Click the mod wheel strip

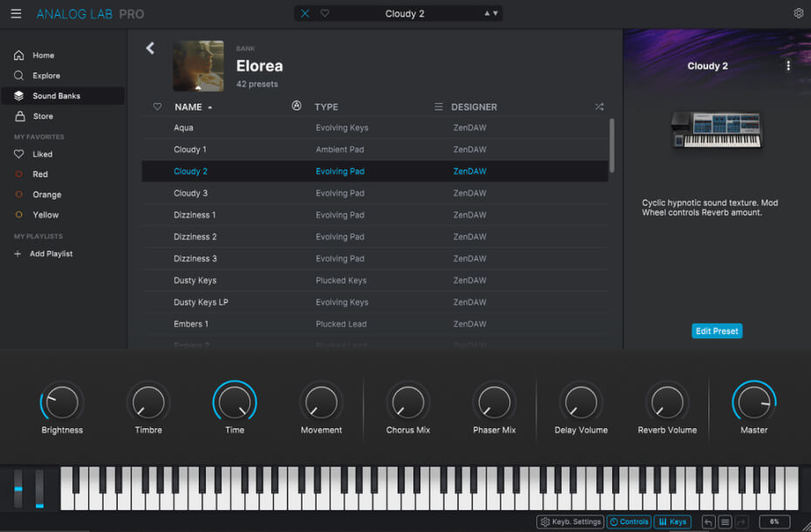(x=39, y=488)
